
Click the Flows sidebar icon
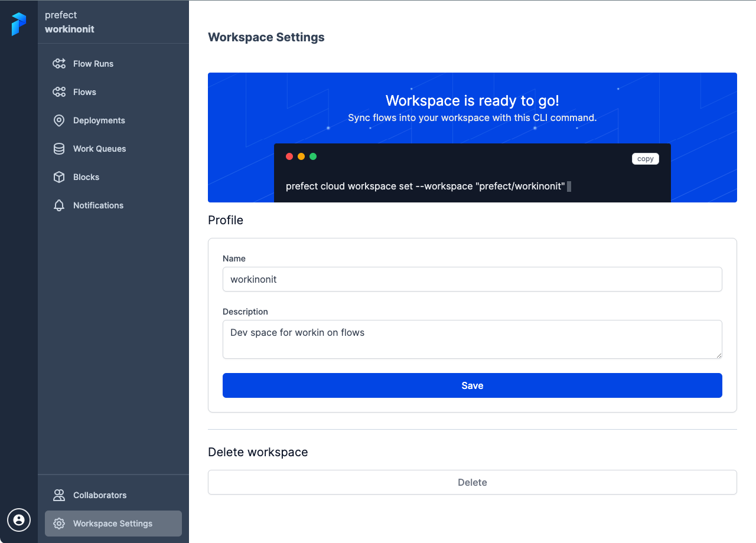[x=59, y=92]
